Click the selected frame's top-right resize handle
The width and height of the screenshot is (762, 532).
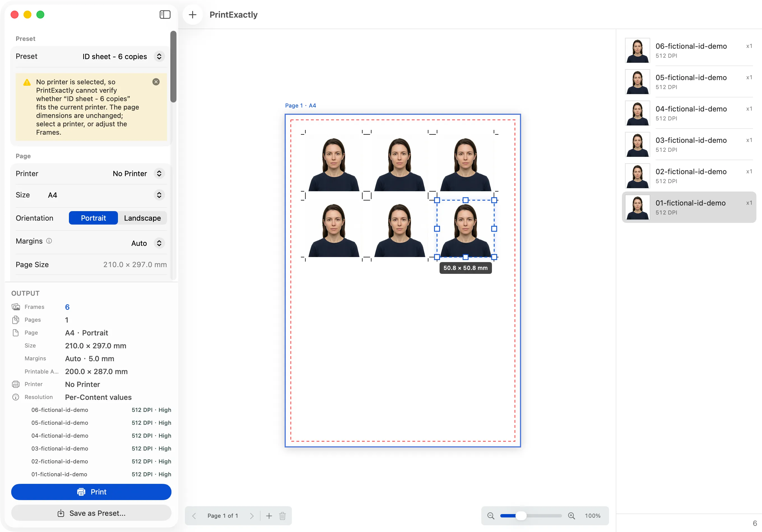pyautogui.click(x=494, y=200)
